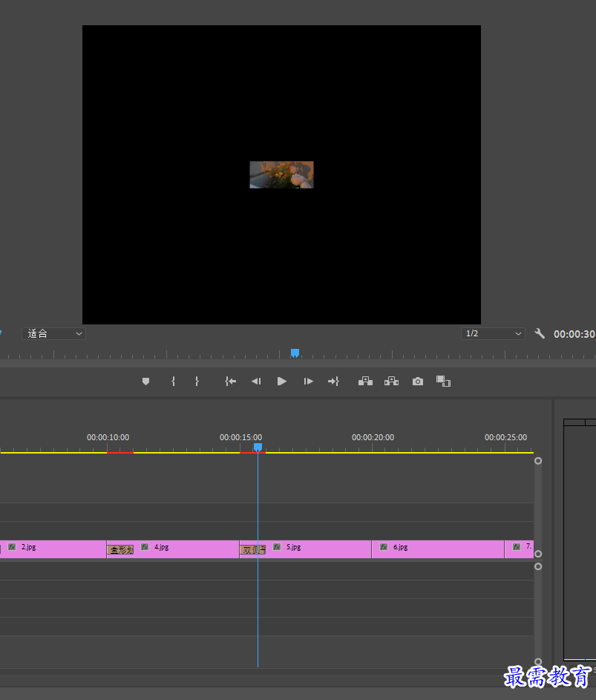
Task: Click the fx badge on 4.jpg
Action: coord(145,547)
